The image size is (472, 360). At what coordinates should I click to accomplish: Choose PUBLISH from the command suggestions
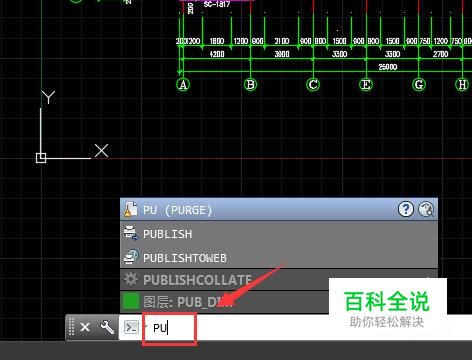click(x=279, y=233)
